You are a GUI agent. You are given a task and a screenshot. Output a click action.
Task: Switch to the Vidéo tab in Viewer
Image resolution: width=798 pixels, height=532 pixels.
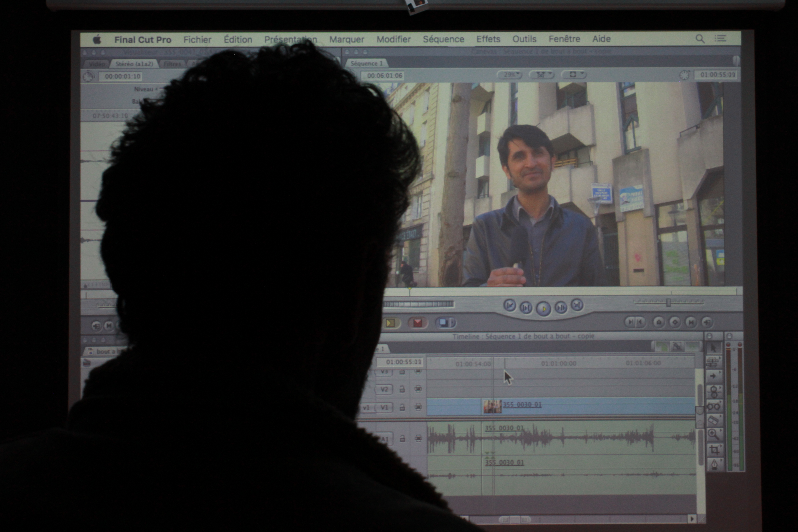point(97,64)
